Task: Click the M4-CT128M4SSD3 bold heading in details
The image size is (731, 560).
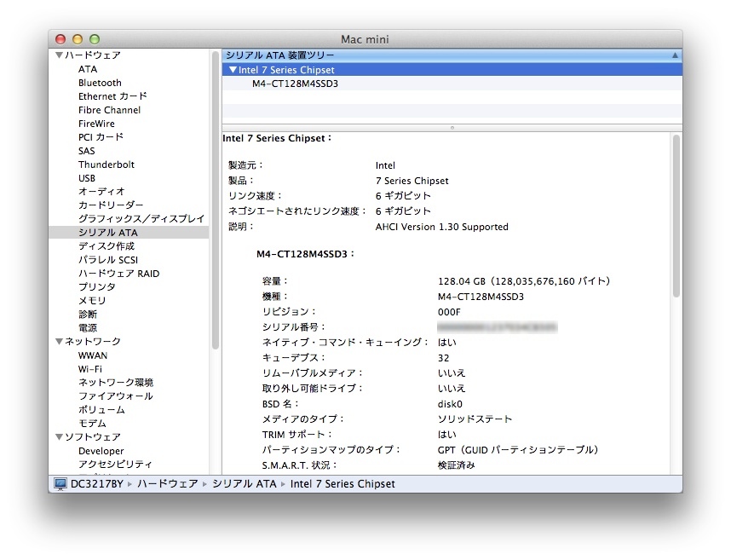Action: [305, 254]
